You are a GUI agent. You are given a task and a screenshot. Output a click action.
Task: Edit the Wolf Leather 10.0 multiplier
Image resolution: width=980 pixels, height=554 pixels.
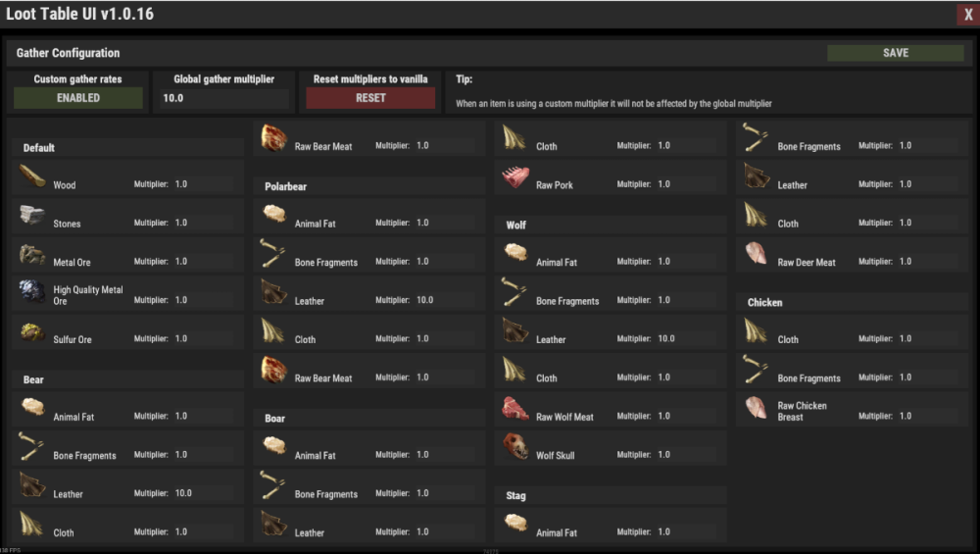686,338
